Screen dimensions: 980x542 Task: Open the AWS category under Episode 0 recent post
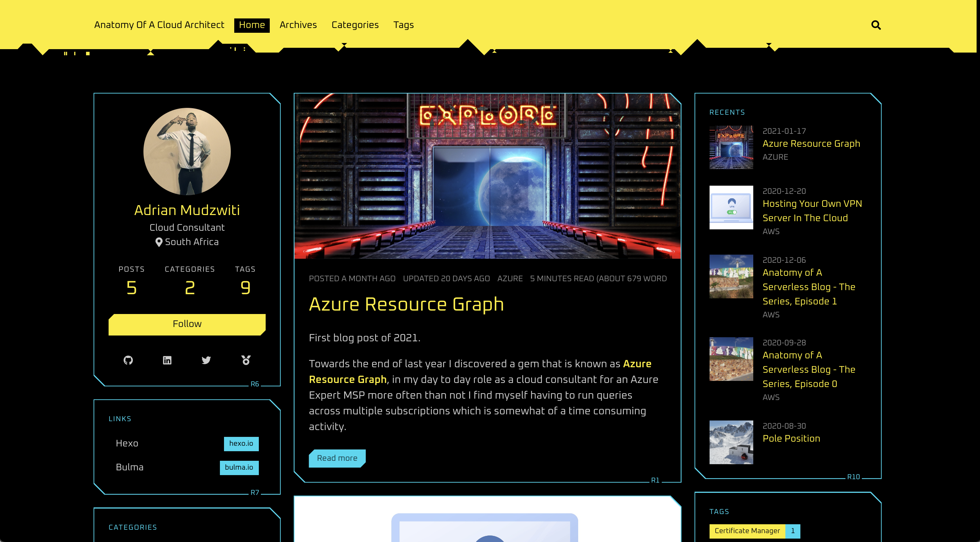pos(771,398)
